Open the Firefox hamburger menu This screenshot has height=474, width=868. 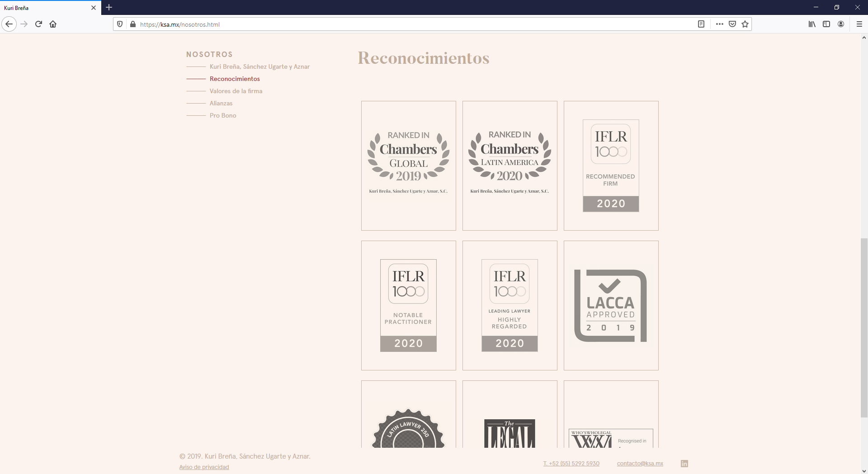pyautogui.click(x=859, y=24)
